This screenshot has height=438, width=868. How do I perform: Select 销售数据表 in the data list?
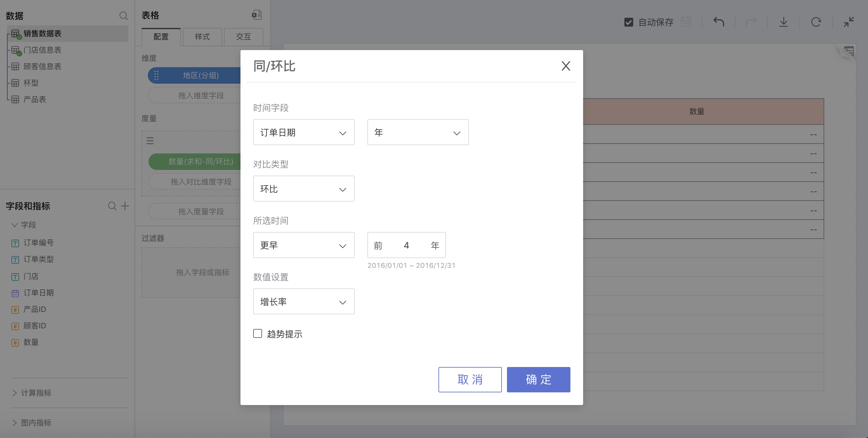[x=67, y=33]
